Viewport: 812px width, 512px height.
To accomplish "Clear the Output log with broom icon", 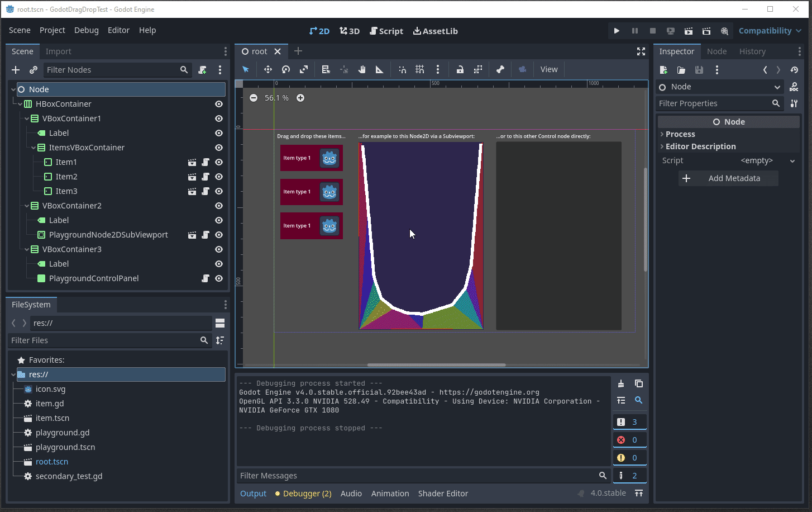I will click(621, 383).
